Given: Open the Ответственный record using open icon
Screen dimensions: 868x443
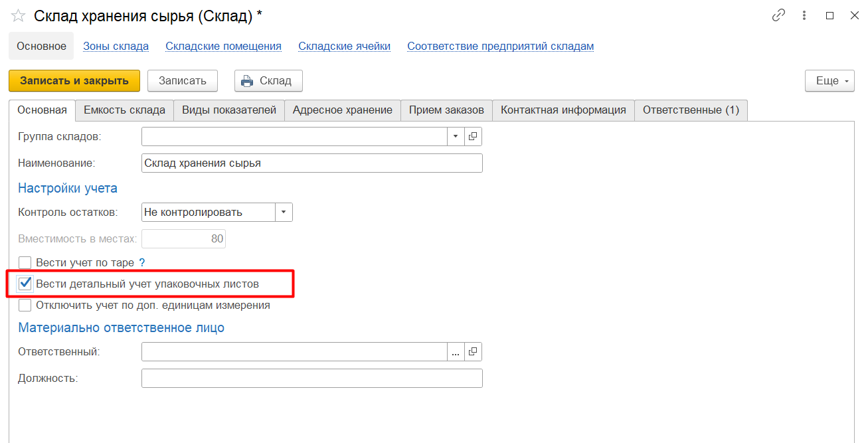Looking at the screenshot, I should point(473,352).
